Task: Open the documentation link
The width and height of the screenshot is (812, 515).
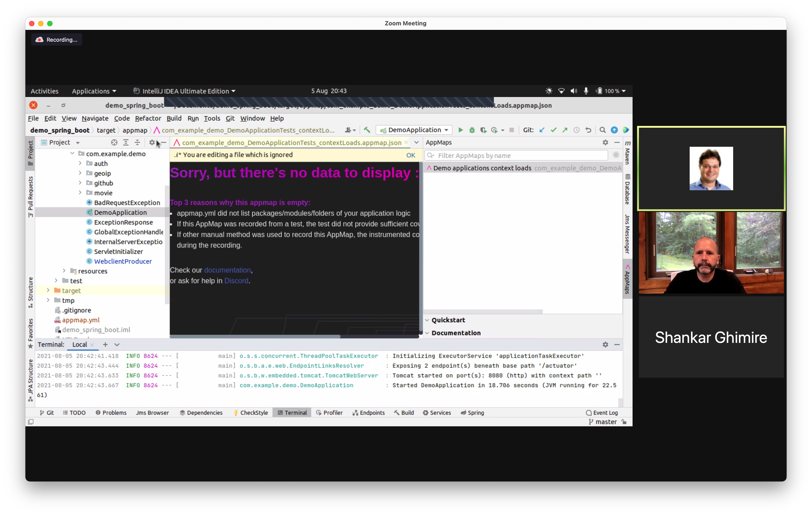Action: point(227,270)
